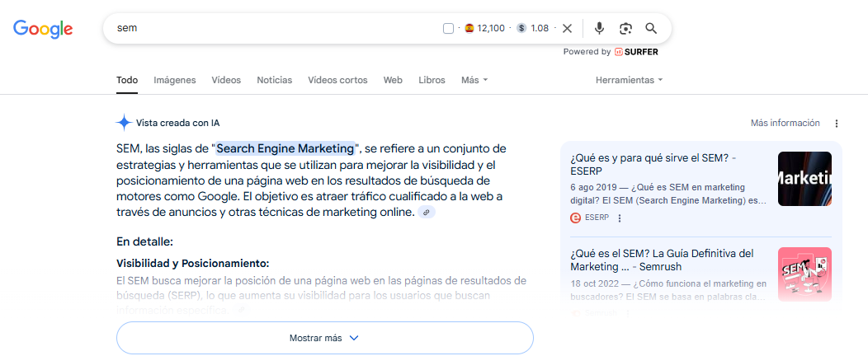Open three-dot menu beside ESERP source

coord(620,218)
